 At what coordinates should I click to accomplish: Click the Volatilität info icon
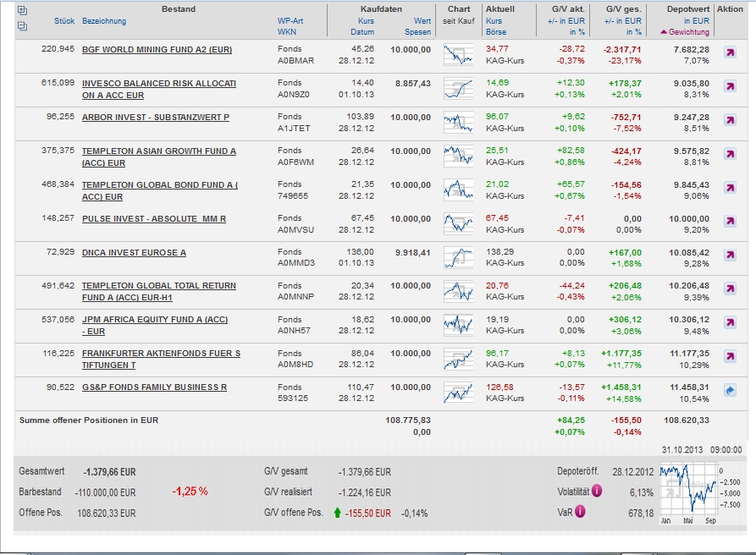point(597,491)
